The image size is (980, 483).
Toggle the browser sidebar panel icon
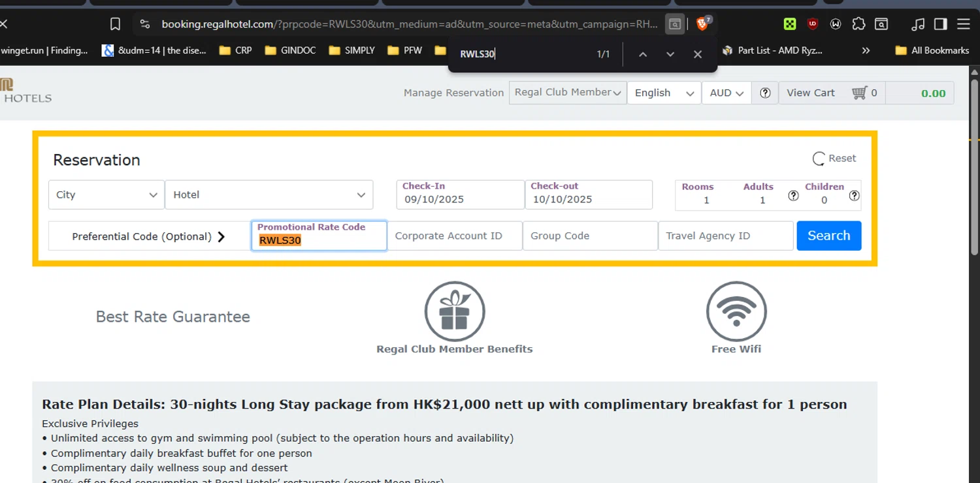[940, 24]
